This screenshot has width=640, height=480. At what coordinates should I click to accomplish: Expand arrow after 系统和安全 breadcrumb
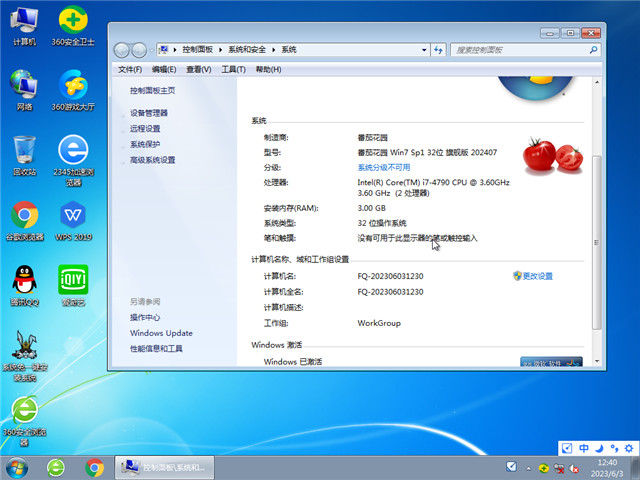pos(273,50)
